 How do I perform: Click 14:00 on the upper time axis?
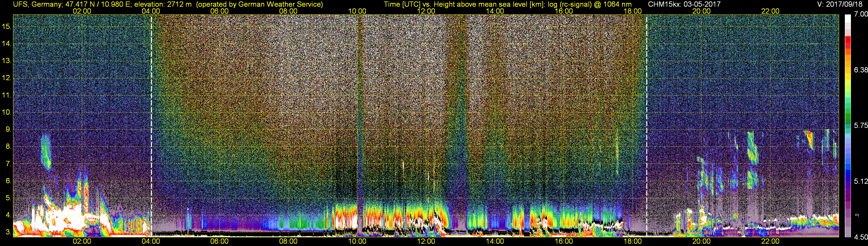pyautogui.click(x=495, y=11)
